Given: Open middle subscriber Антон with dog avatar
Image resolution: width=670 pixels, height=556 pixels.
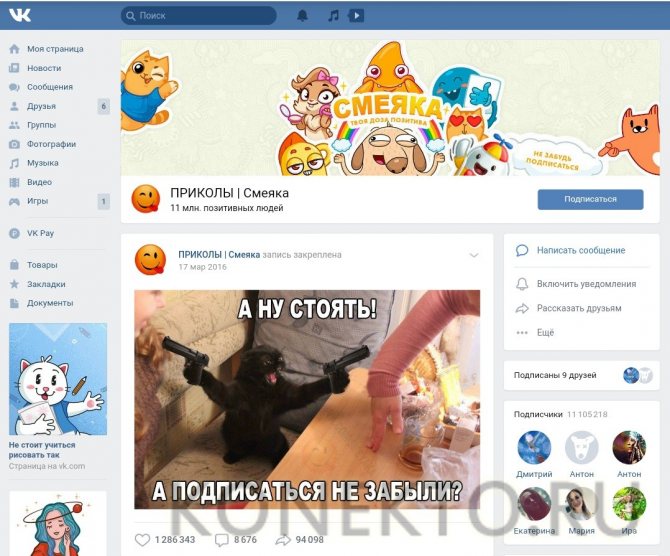Looking at the screenshot, I should point(582,447).
